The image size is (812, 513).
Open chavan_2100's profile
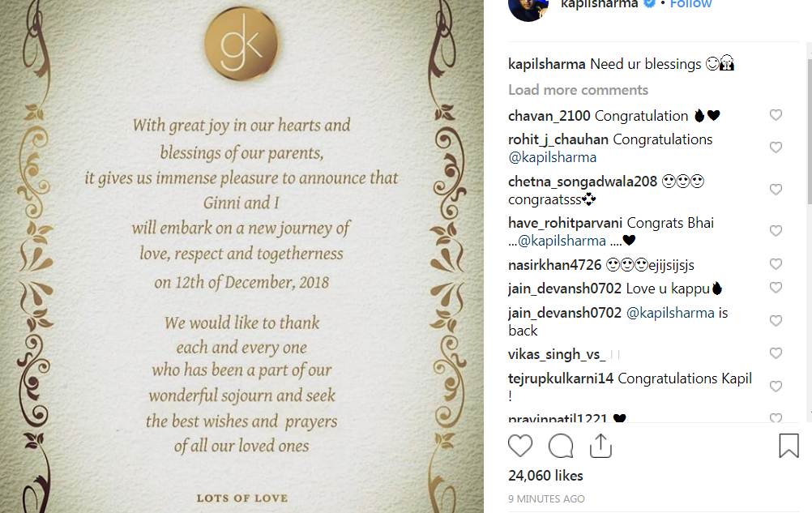549,116
